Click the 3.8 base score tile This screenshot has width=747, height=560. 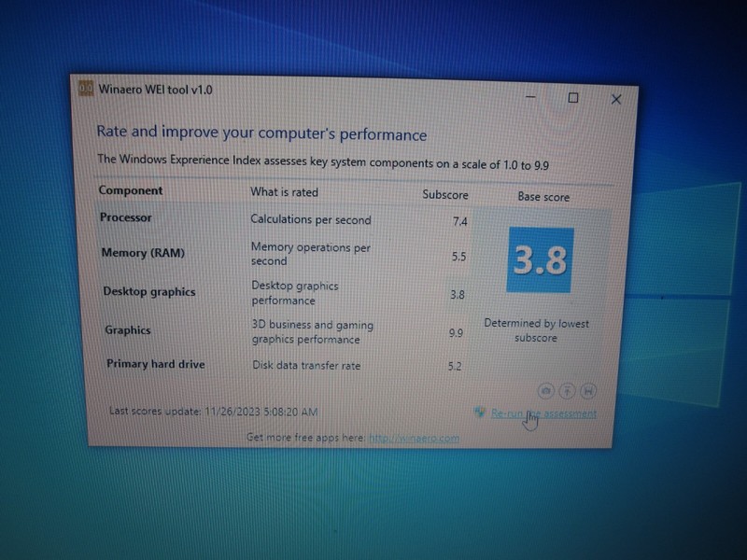click(x=541, y=260)
